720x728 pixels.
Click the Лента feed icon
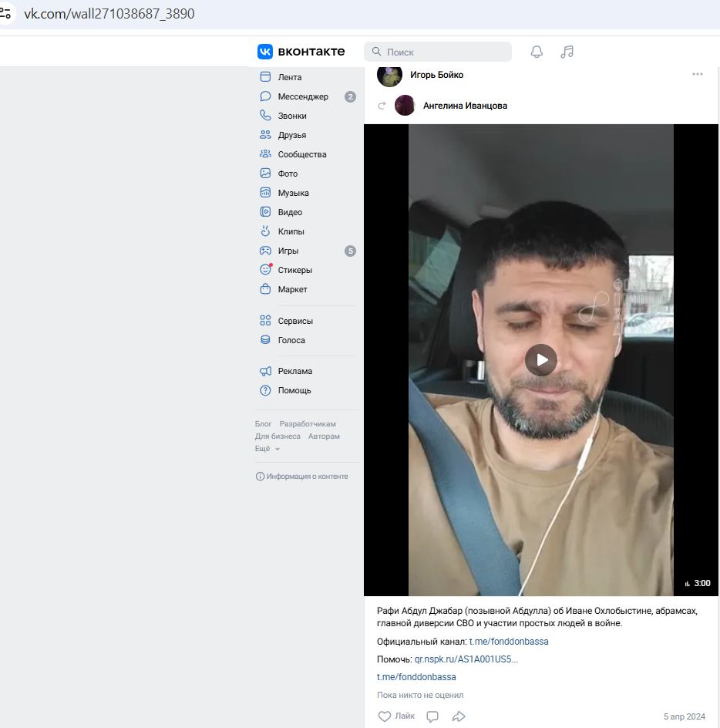265,77
